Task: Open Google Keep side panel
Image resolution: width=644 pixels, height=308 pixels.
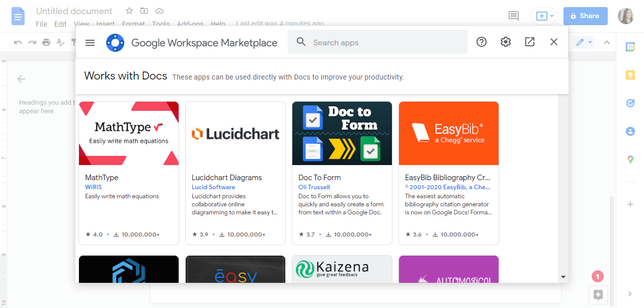Action: point(630,75)
